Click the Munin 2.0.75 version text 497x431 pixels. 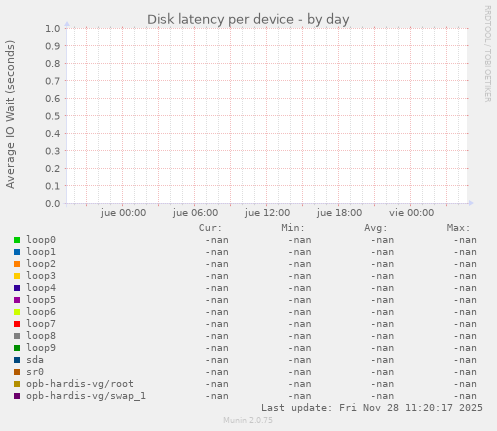pos(248,420)
